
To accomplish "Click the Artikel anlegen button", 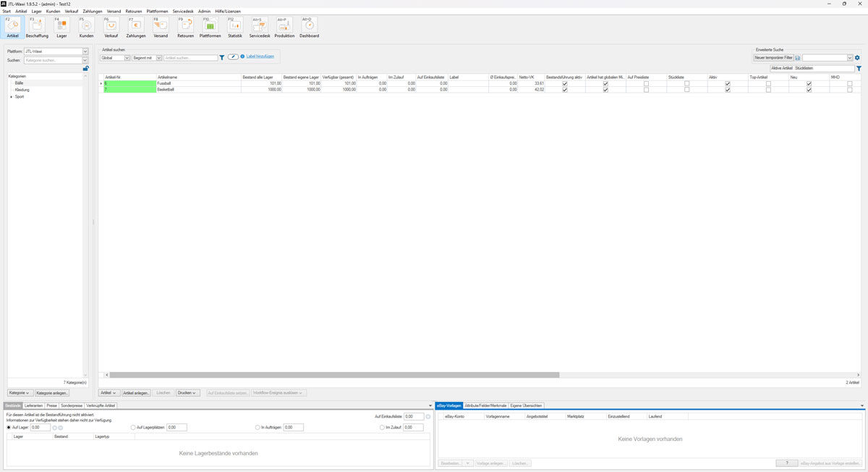I will coord(137,392).
